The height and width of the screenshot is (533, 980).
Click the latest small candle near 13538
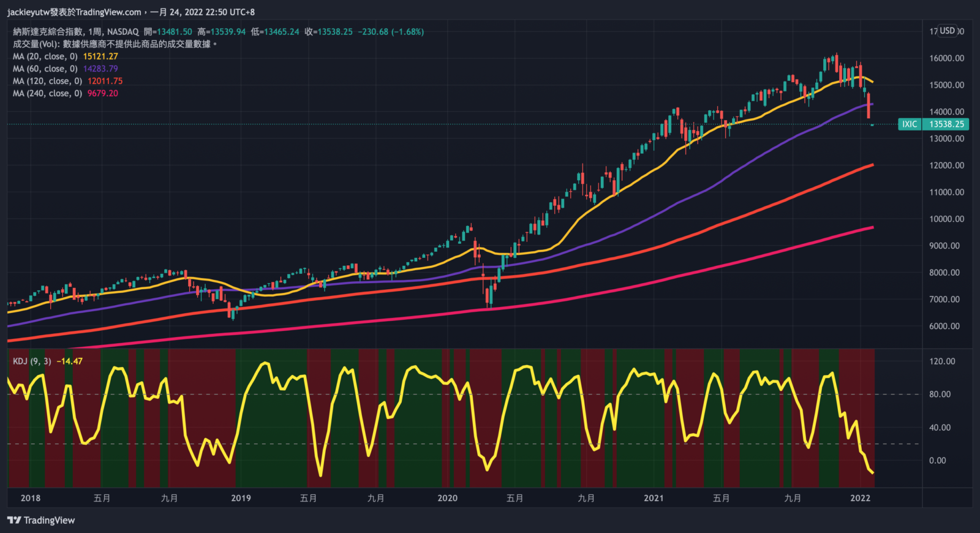click(872, 125)
